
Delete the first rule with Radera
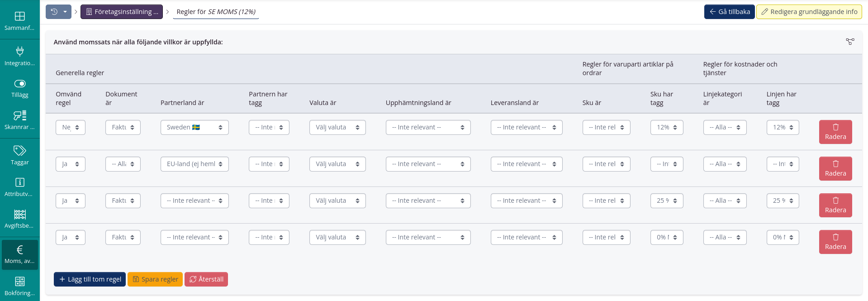click(835, 132)
